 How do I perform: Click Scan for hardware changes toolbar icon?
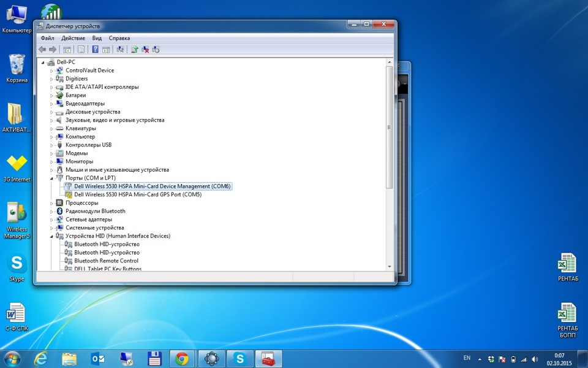(120, 49)
